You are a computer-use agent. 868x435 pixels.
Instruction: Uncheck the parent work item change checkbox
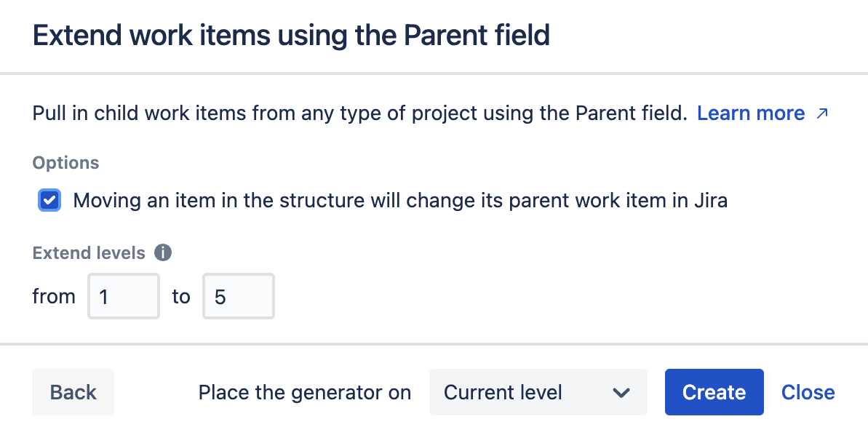pos(49,201)
